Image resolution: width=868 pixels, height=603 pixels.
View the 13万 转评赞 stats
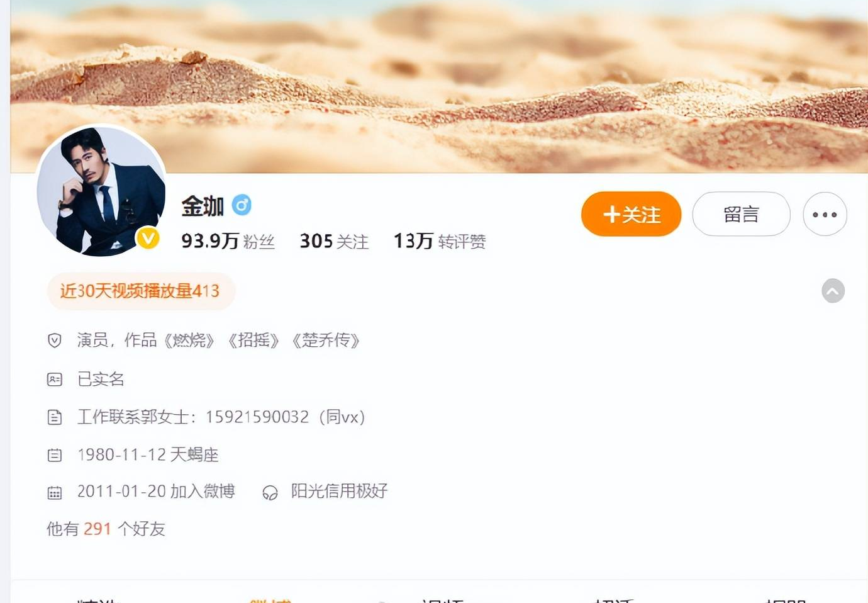[x=440, y=241]
